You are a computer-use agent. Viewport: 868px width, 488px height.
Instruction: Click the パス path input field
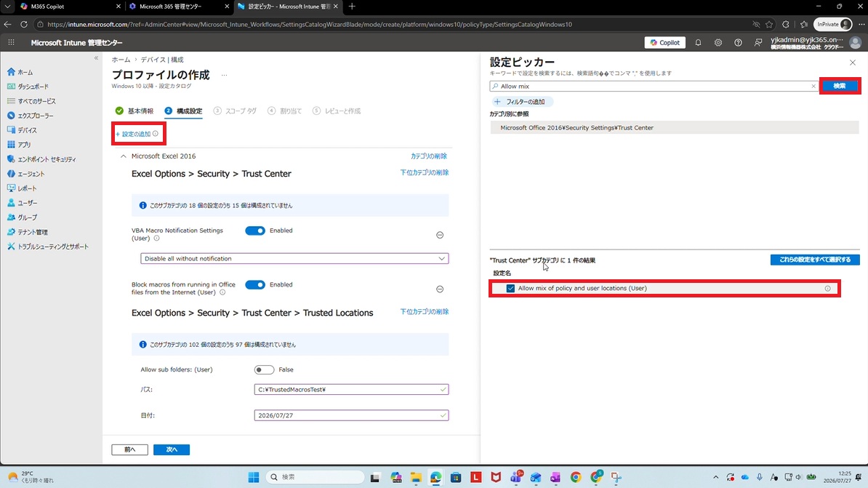point(351,390)
